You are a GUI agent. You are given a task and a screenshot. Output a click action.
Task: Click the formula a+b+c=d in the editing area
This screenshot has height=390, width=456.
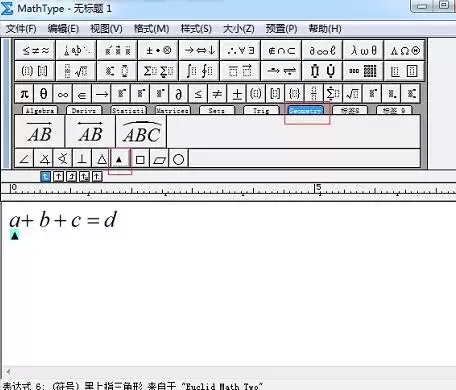[x=63, y=220]
